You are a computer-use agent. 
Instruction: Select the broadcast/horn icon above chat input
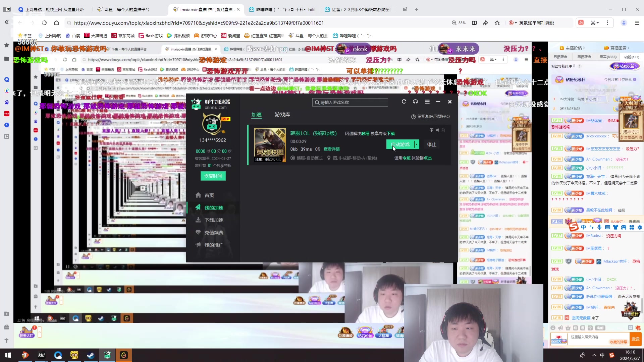click(x=560, y=328)
